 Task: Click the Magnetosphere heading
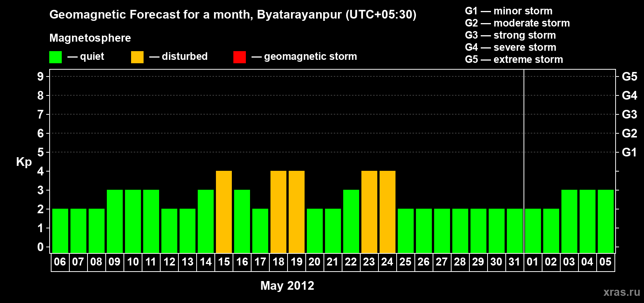coord(90,38)
